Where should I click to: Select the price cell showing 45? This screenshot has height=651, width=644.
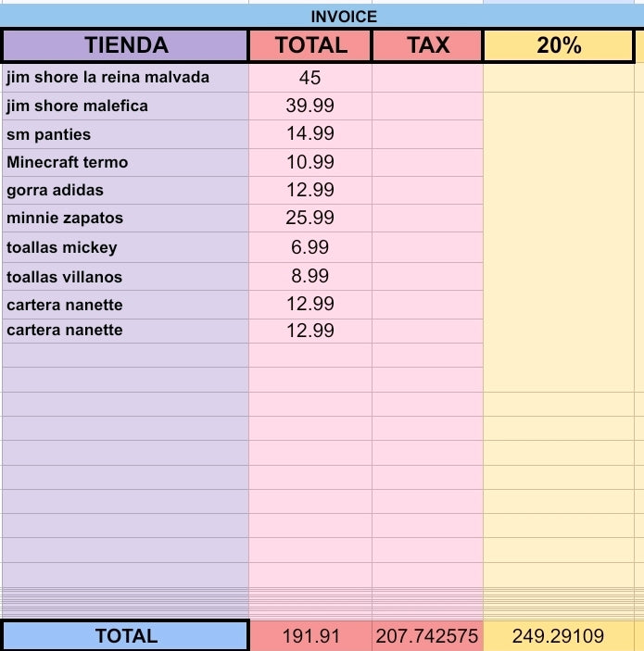[310, 78]
